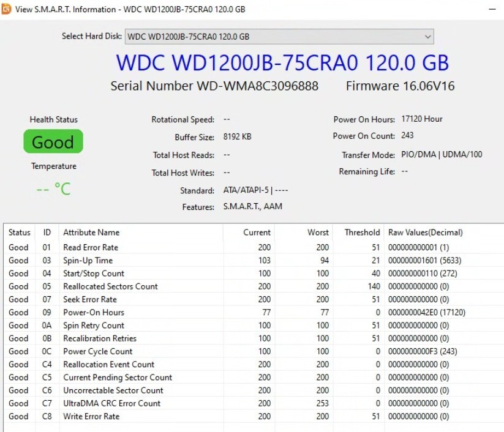Click the Worst column header

tap(304, 233)
